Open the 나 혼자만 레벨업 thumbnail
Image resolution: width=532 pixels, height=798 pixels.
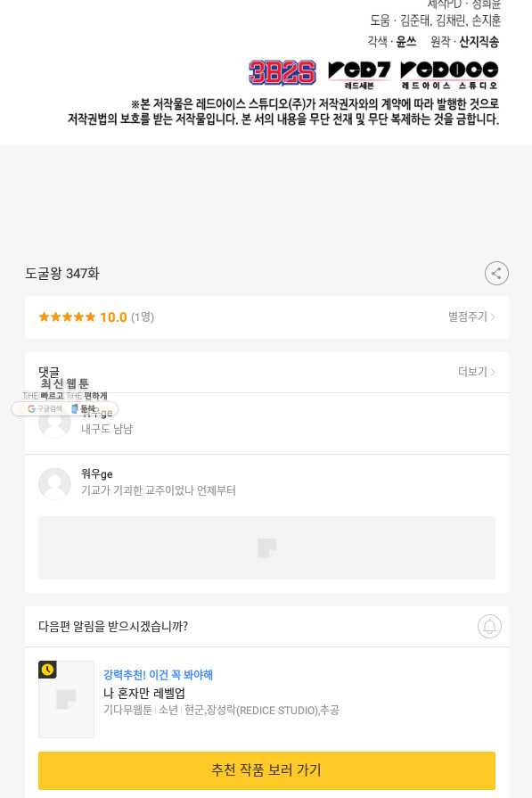(66, 699)
